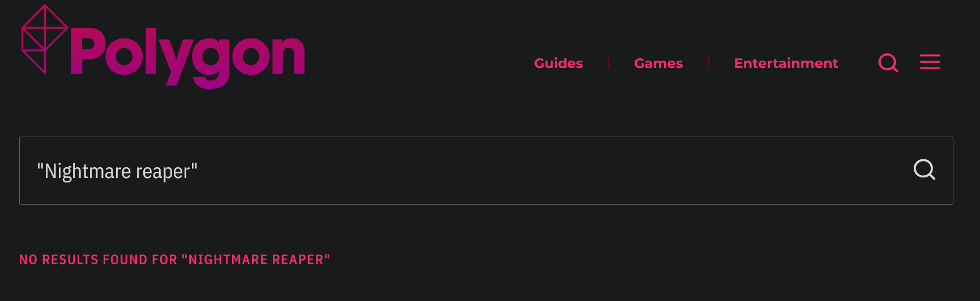980x301 pixels.
Task: Open the header search magnifier icon
Action: pos(888,62)
